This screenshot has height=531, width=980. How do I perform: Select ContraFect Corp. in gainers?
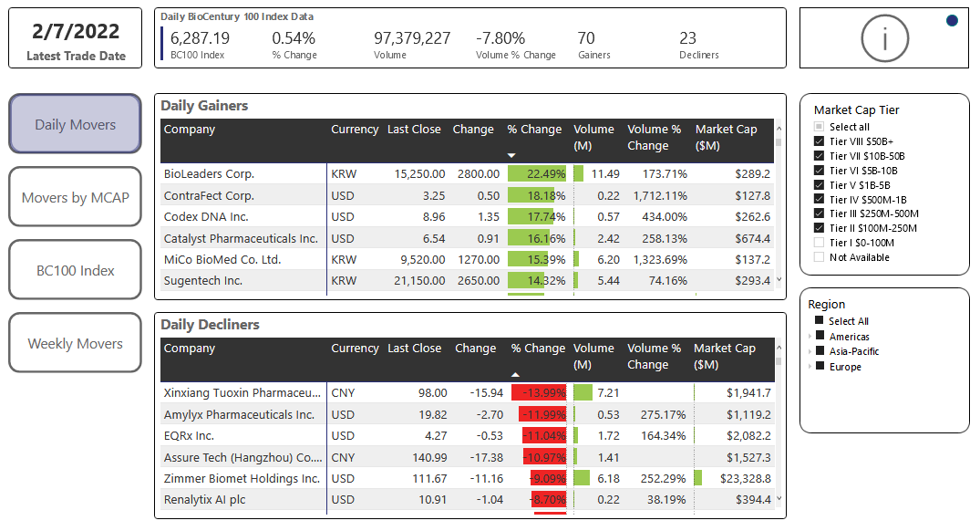467,196
